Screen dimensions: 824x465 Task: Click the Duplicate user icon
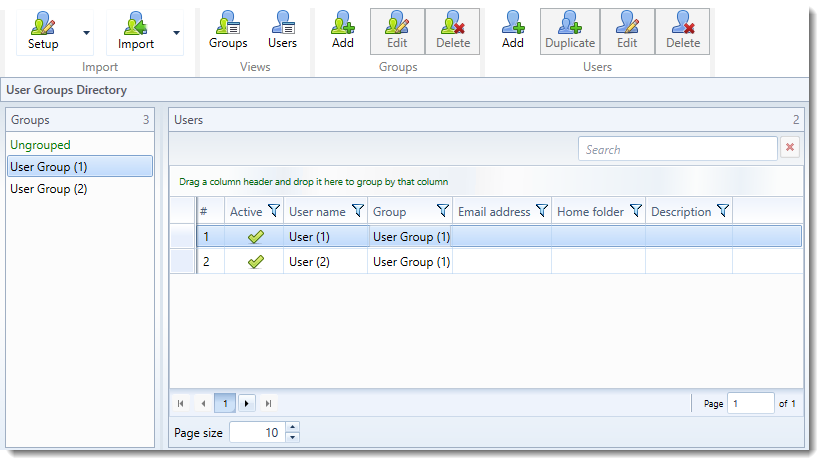(570, 22)
